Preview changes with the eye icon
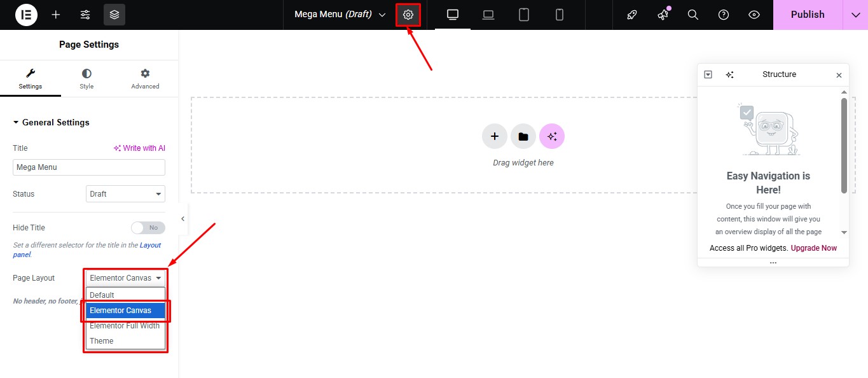868x378 pixels. point(754,14)
